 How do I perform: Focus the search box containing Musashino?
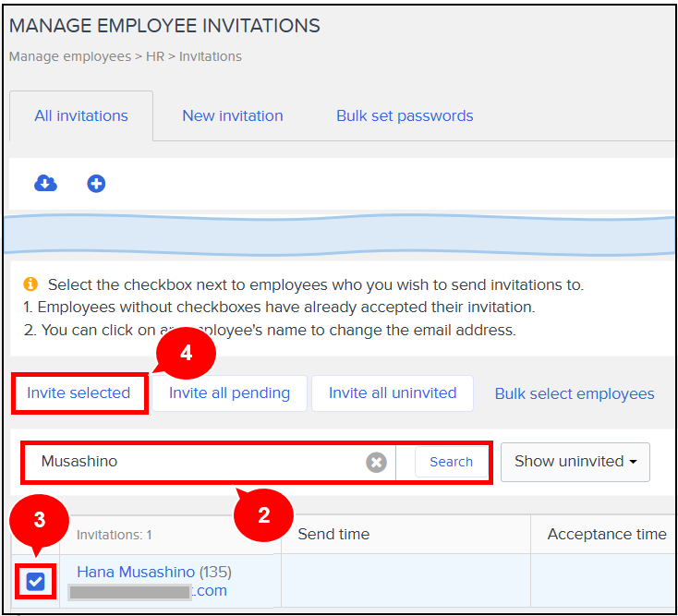(x=194, y=462)
